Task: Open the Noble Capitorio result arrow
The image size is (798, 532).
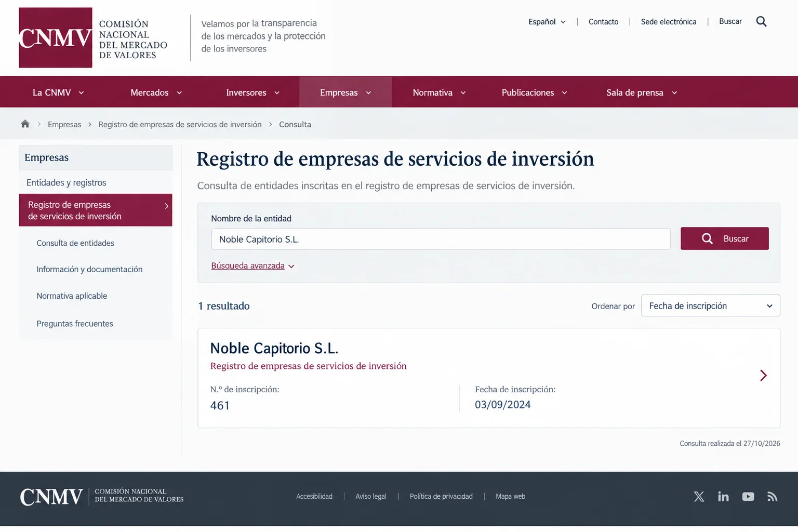Action: click(763, 376)
